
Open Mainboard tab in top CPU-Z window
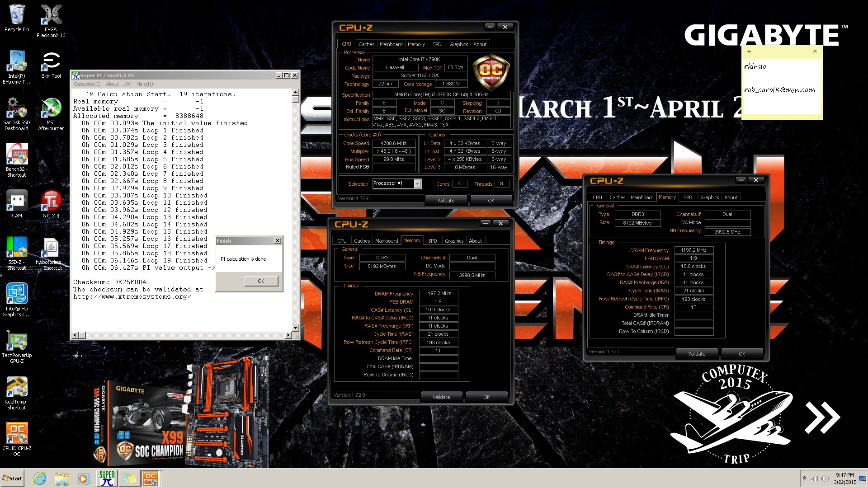point(391,44)
